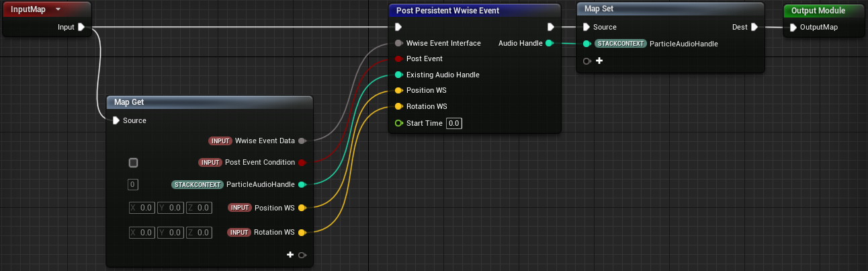This screenshot has height=271, width=868.
Task: Click the Position WS X value field
Action: point(142,208)
